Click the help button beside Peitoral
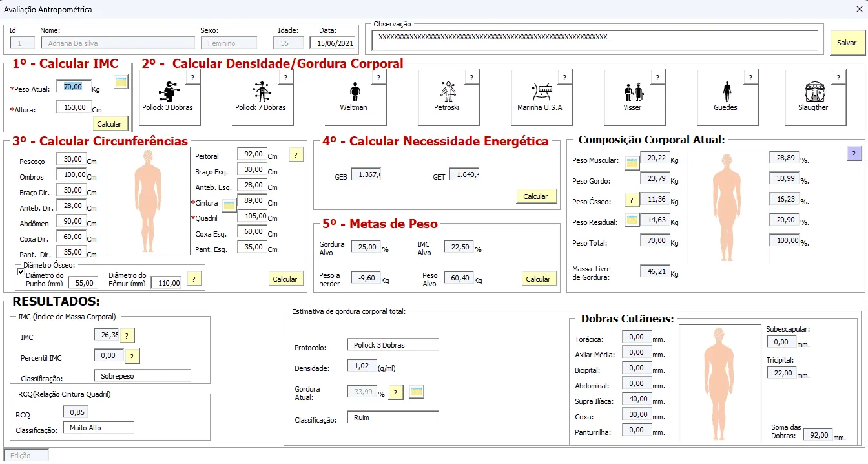This screenshot has width=868, height=464. point(296,155)
